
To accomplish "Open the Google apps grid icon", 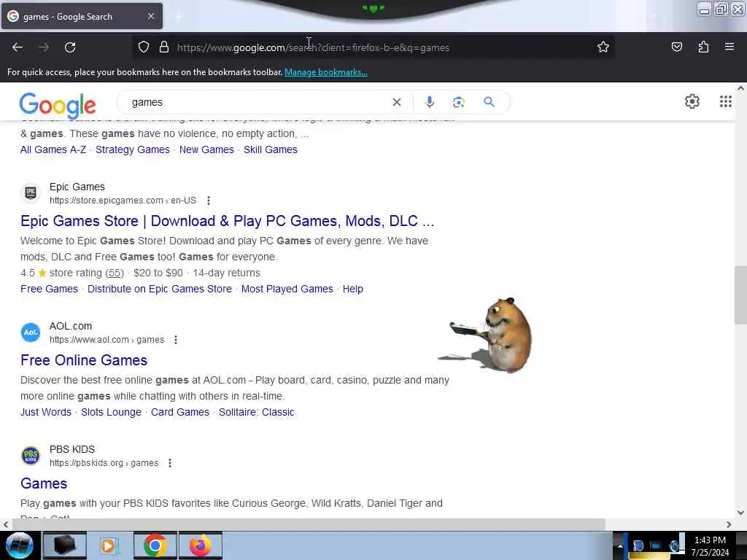I will click(725, 101).
